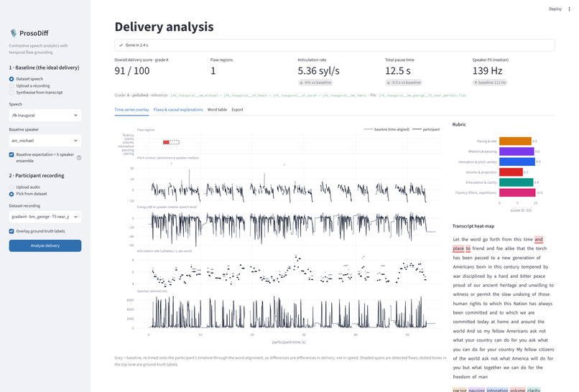
Task: Toggle Baseline expectation 5-speaker ensemble checkbox
Action: pos(11,154)
